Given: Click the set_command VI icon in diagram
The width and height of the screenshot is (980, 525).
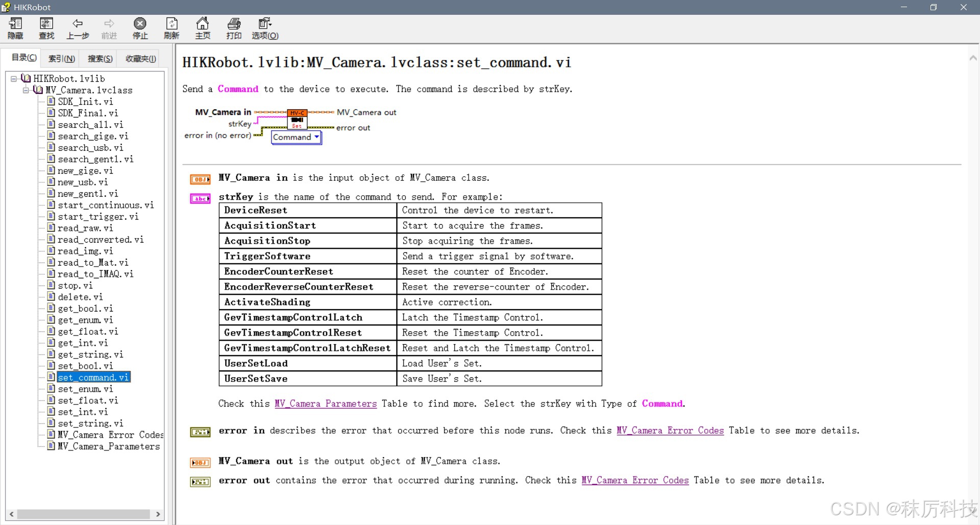Looking at the screenshot, I should [x=297, y=119].
